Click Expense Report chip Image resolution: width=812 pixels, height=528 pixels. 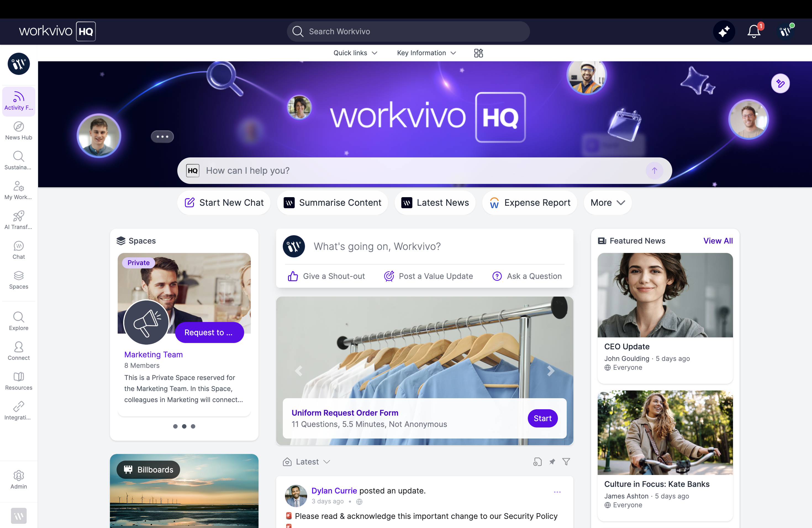[529, 203]
